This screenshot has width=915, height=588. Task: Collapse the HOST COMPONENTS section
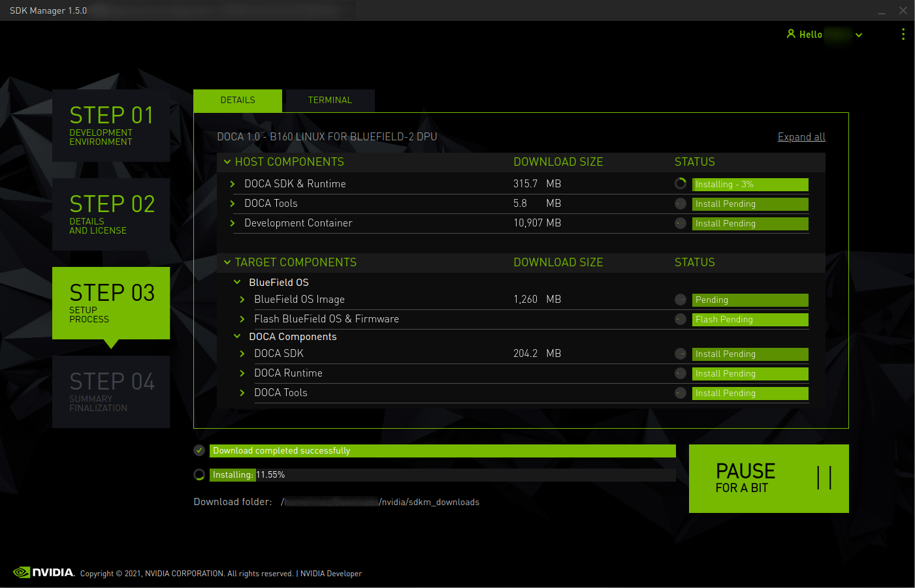point(227,162)
